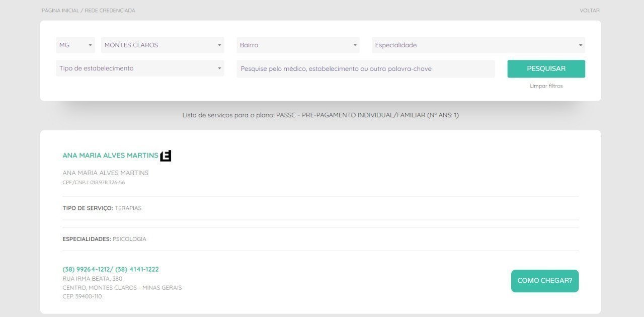Focus the keyword search input field
The width and height of the screenshot is (644, 317).
click(365, 69)
